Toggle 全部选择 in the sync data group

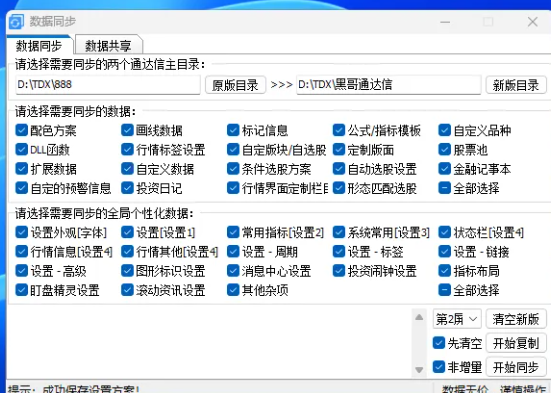tap(445, 188)
